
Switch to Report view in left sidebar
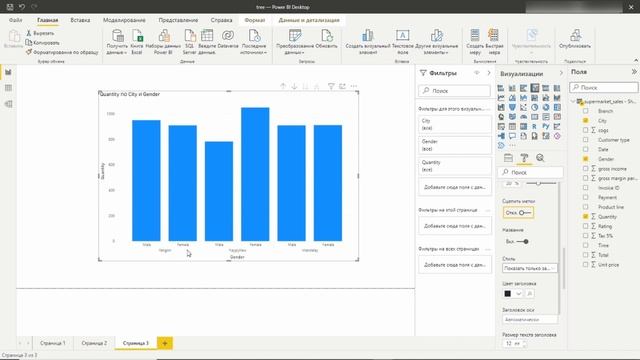click(x=8, y=72)
